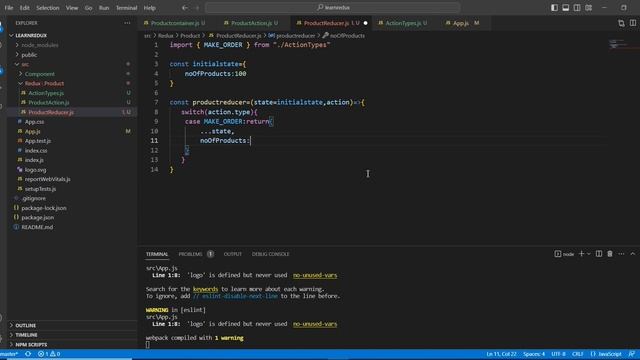Open Terminal menu
640x360 pixels.
(x=127, y=8)
